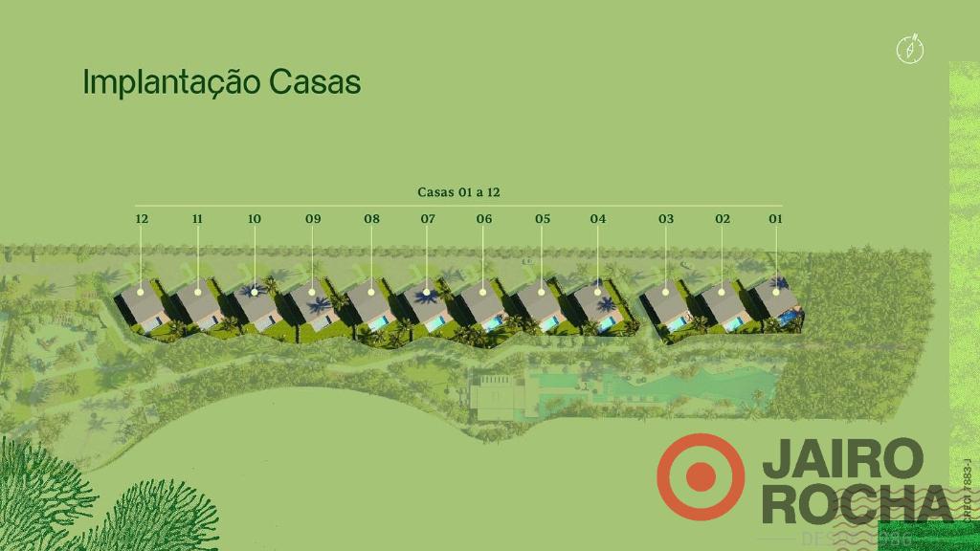
Task: Click the 'Implantação Casas' title
Action: pyautogui.click(x=222, y=82)
